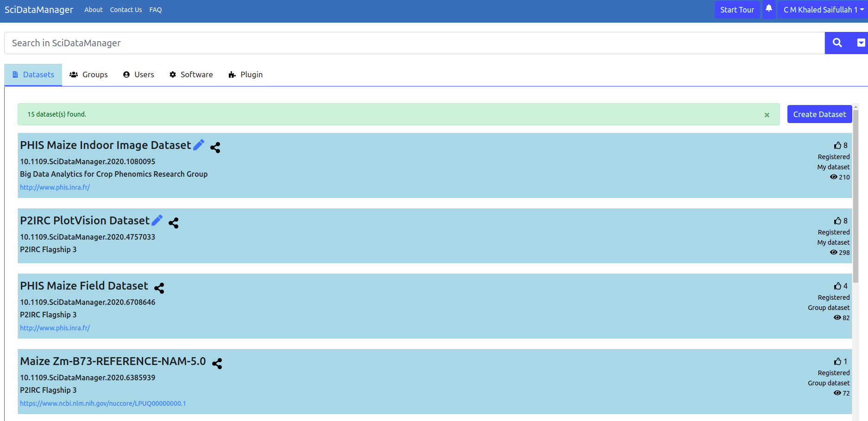This screenshot has height=421, width=868.
Task: Select DOI 10.1109.SciDataManager.2020.6708646 text
Action: (88, 302)
